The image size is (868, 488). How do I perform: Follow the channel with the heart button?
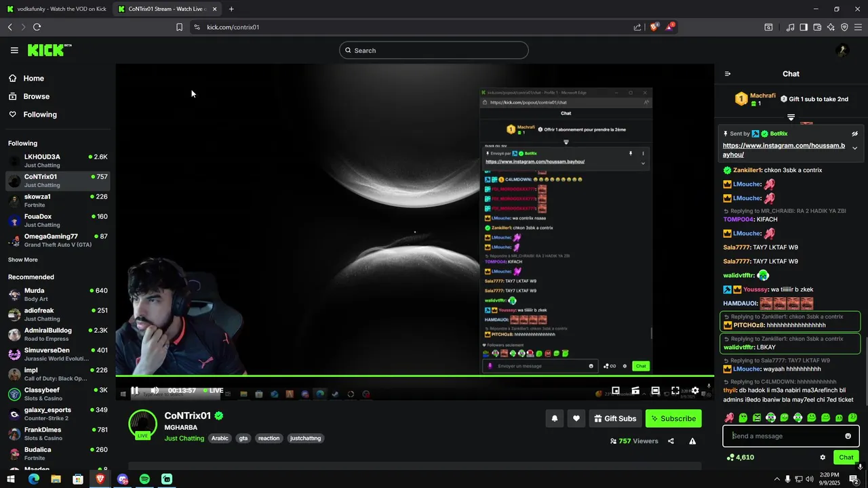[x=576, y=418]
